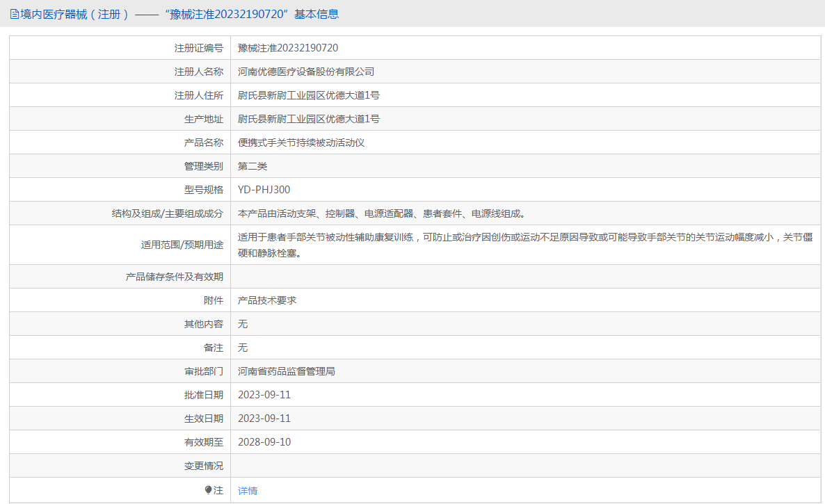Click the 型号规格 label

click(204, 190)
